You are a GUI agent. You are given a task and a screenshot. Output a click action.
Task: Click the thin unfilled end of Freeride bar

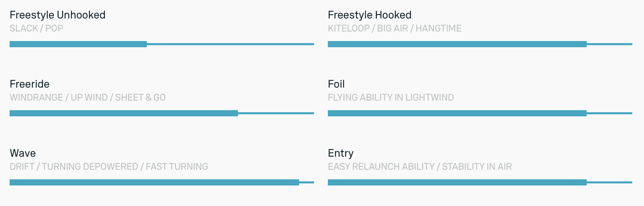[276, 113]
